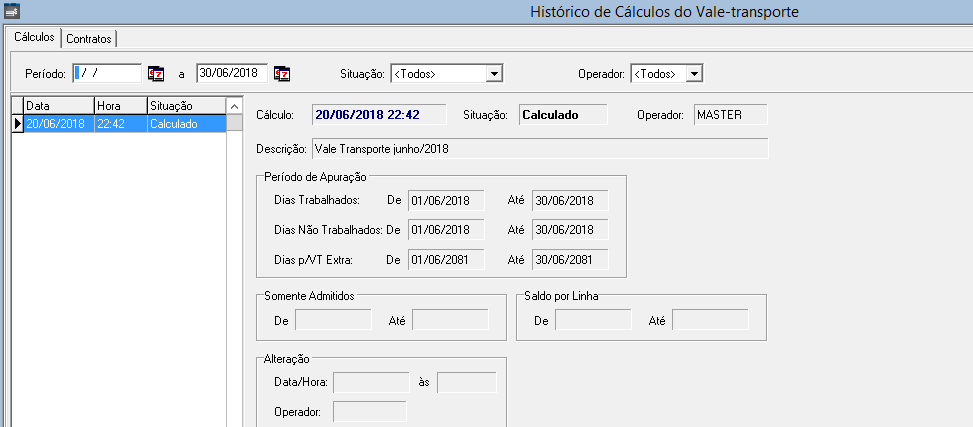This screenshot has height=427, width=973.
Task: Expand the Situação dropdown
Action: pyautogui.click(x=493, y=73)
